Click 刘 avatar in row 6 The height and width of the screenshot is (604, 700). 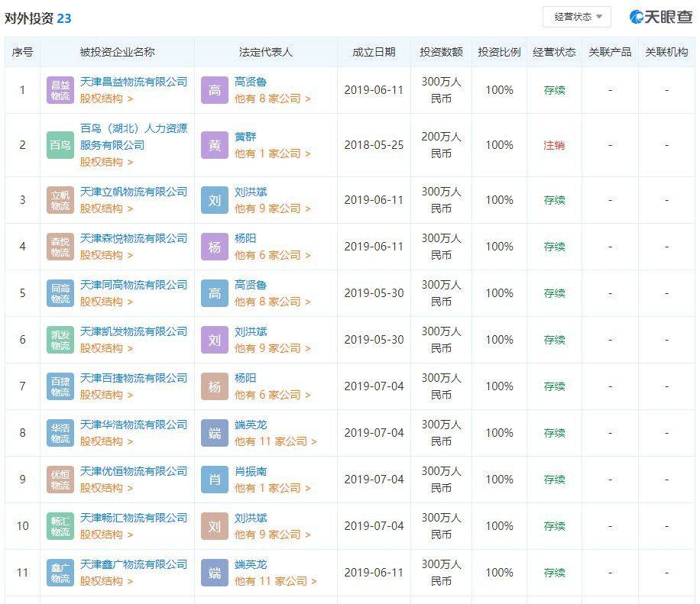(x=215, y=340)
